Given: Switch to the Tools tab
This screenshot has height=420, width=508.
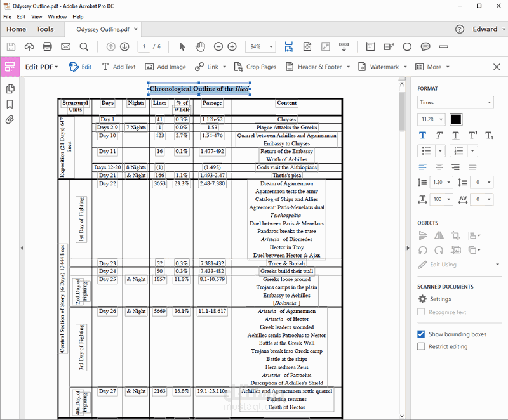Looking at the screenshot, I should click(44, 29).
